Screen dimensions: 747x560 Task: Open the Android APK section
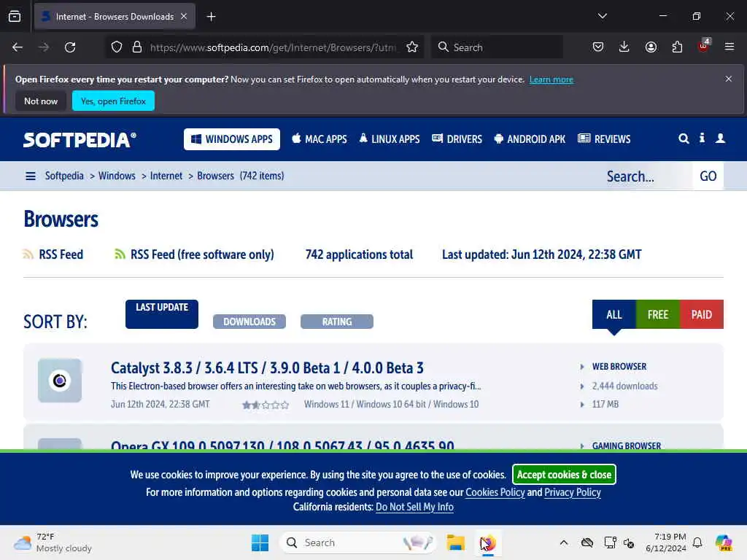click(530, 139)
